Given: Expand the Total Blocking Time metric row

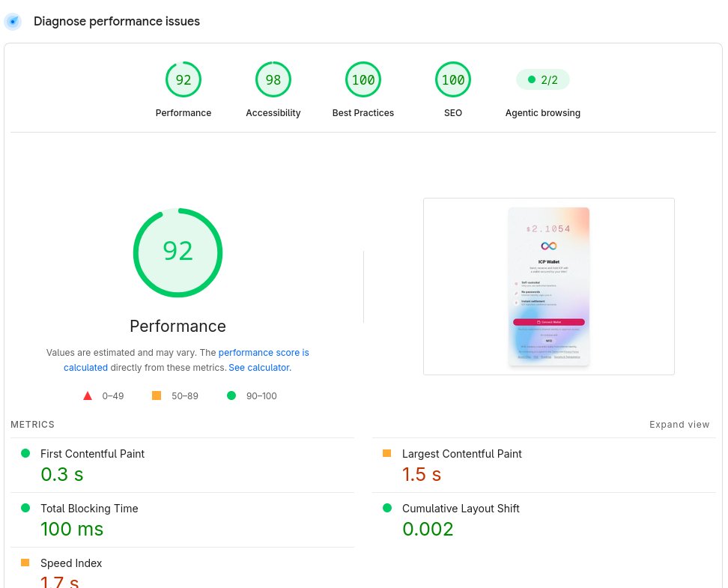Looking at the screenshot, I should [183, 520].
